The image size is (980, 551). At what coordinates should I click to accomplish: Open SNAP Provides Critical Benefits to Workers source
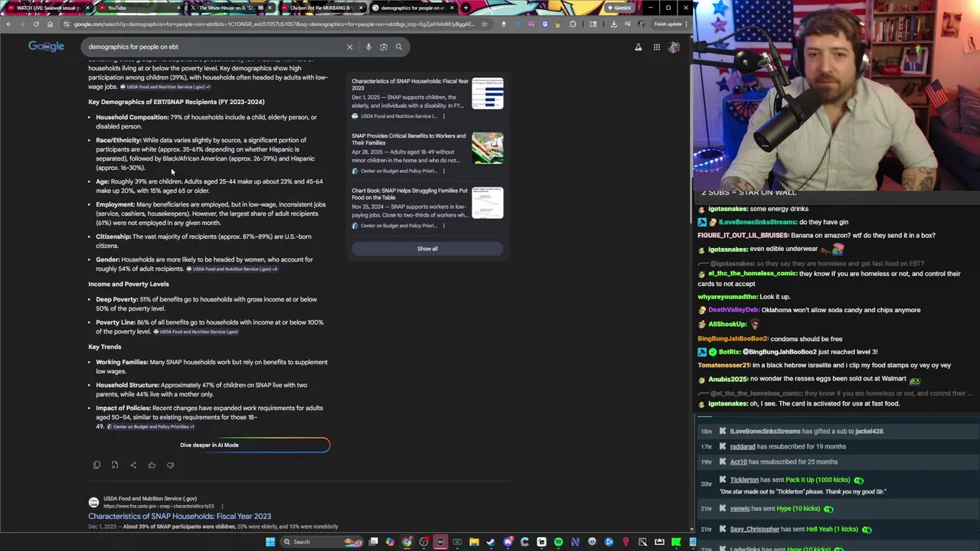(x=408, y=139)
